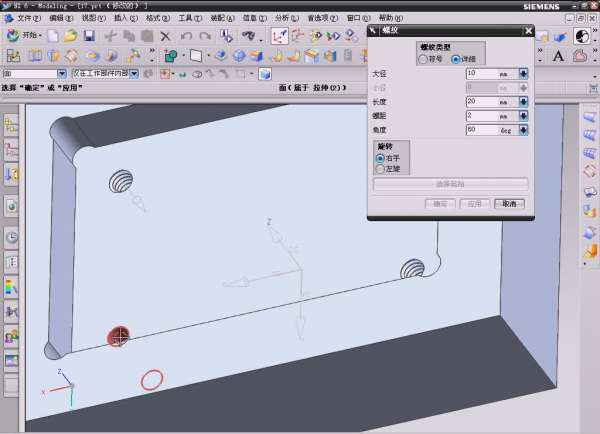Click the Delete X icon in toolbar
600x434 pixels.
tap(166, 36)
